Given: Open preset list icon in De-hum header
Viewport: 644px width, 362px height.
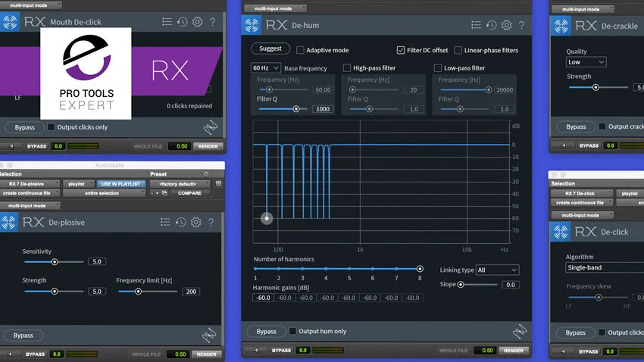Looking at the screenshot, I should pyautogui.click(x=476, y=25).
